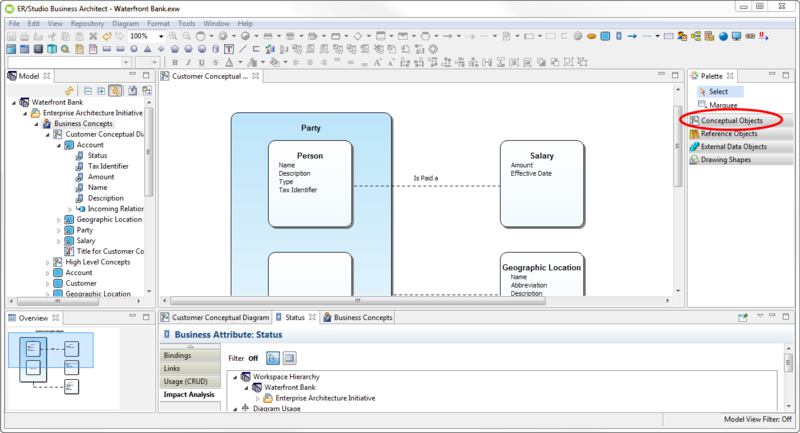Viewport: 800px width, 433px height.
Task: Open the font name dropdown
Action: 126,62
